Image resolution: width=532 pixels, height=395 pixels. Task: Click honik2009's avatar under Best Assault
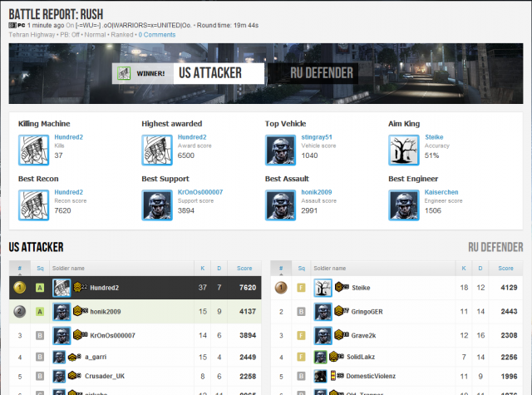click(280, 205)
